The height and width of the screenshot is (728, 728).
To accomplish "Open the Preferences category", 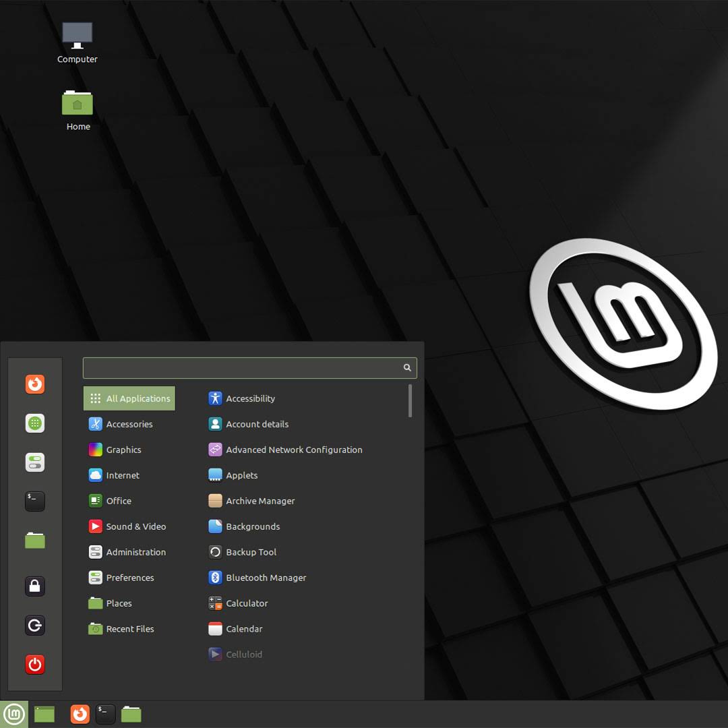I will click(129, 578).
